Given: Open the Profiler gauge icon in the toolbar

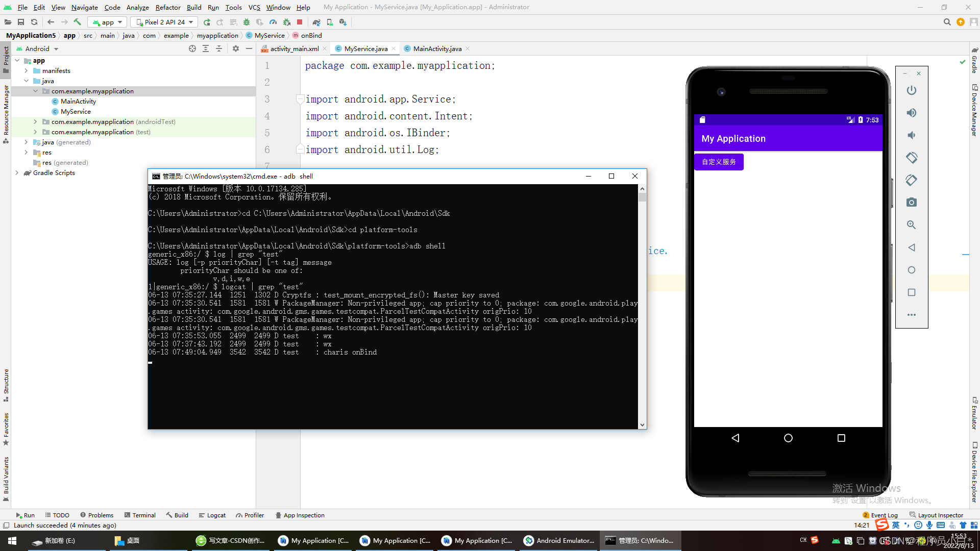Looking at the screenshot, I should (x=273, y=22).
